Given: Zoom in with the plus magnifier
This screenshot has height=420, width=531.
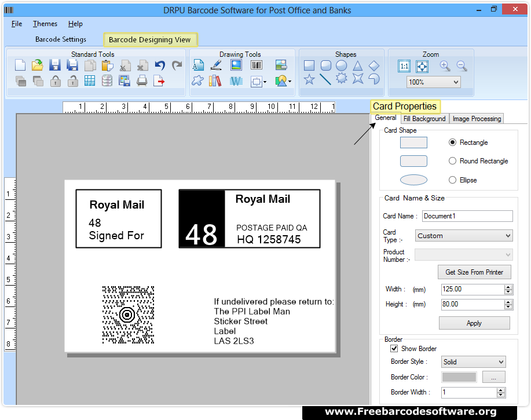Looking at the screenshot, I should [445, 65].
